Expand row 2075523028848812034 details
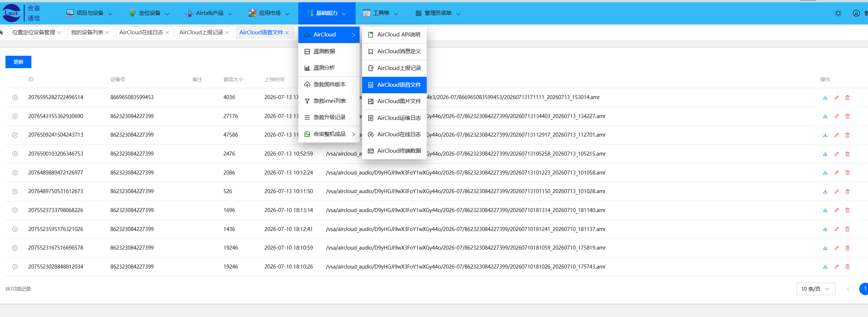Screen dimensions: 868x317 15,267
